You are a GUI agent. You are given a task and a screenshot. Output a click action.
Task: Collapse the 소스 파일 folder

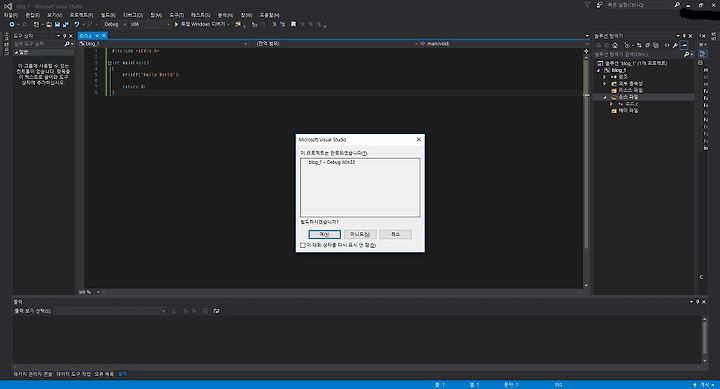coord(605,97)
